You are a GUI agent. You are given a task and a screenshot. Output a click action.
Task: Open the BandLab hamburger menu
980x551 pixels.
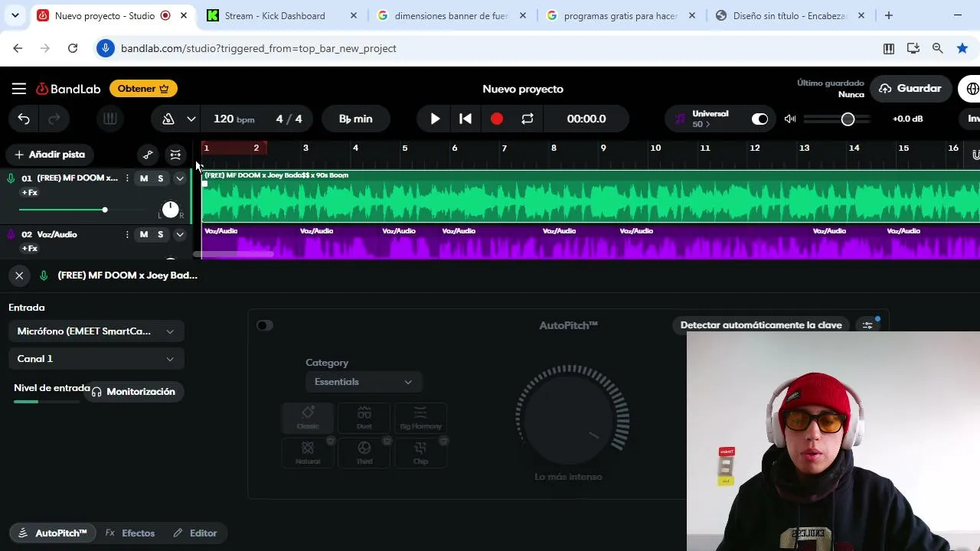[19, 89]
